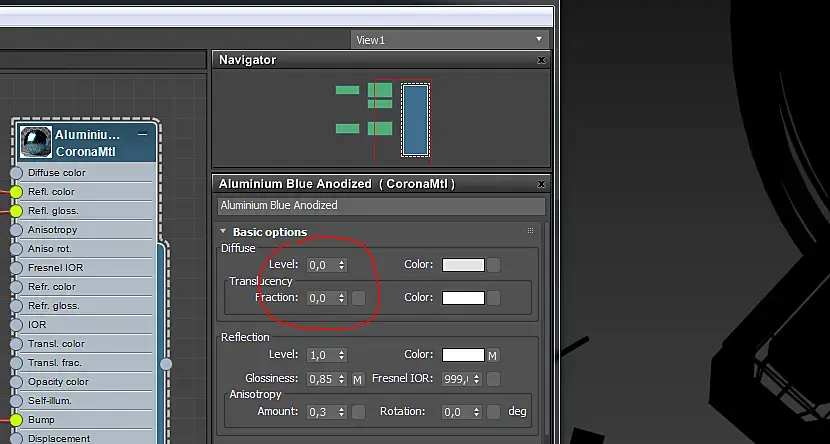
Task: Click the Opacity color input socket
Action: pos(16,382)
